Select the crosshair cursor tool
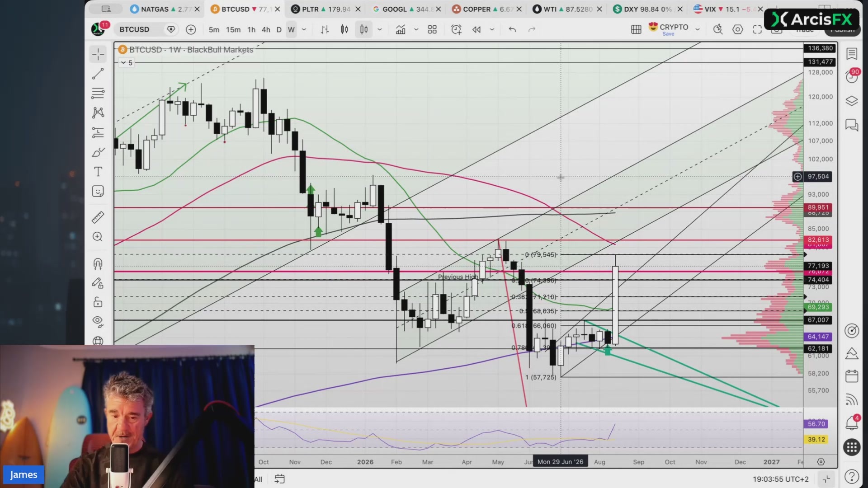 coord(98,55)
